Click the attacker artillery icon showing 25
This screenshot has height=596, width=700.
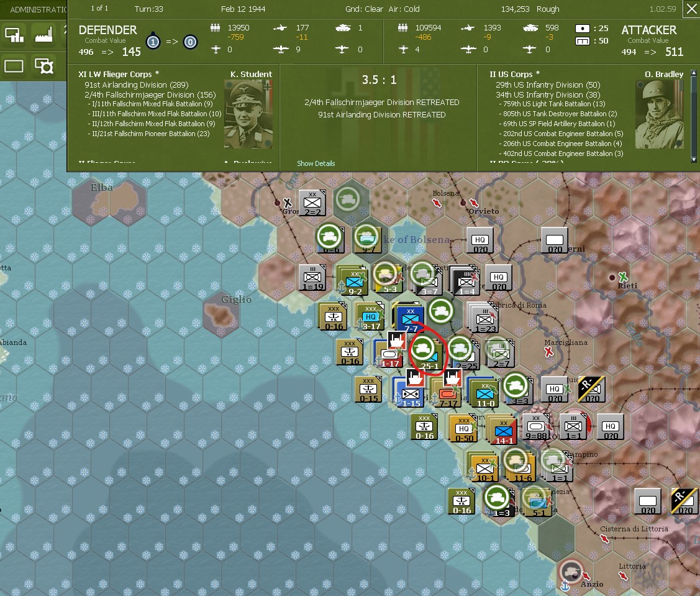pyautogui.click(x=582, y=29)
